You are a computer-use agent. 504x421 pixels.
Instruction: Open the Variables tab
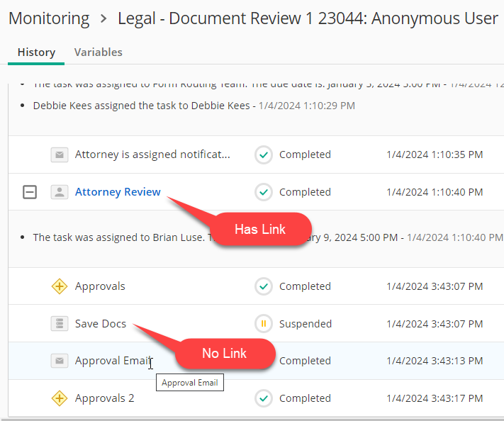pos(99,52)
